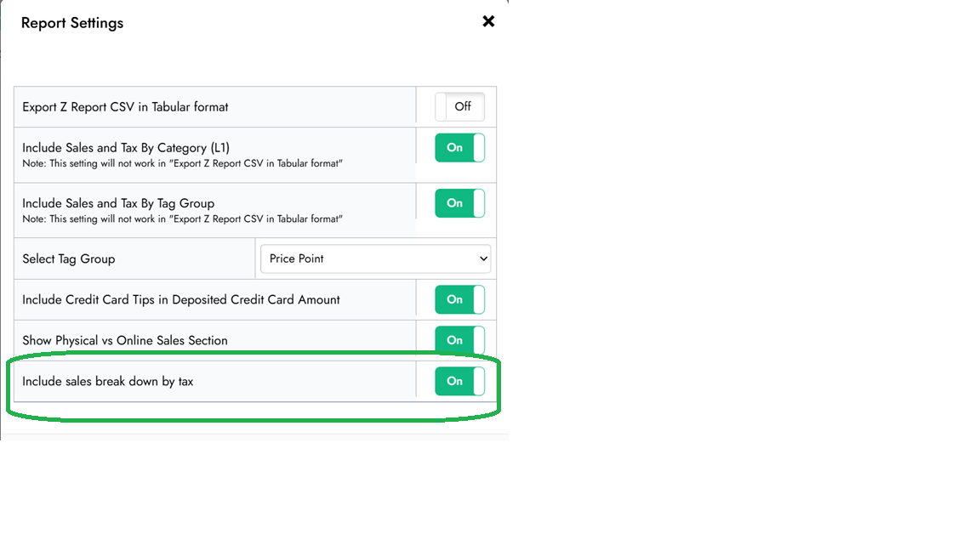Disable Include sales break down by tax
The width and height of the screenshot is (980, 551).
(459, 381)
